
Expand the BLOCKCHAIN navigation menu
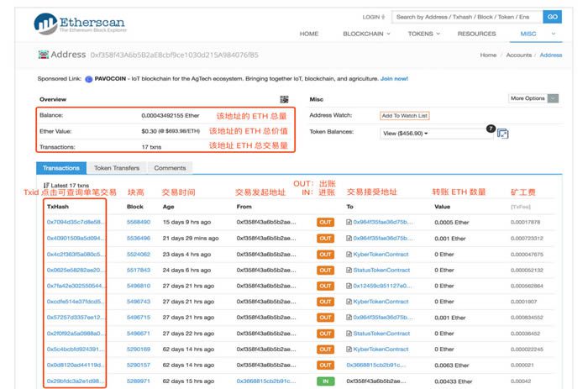pos(366,34)
